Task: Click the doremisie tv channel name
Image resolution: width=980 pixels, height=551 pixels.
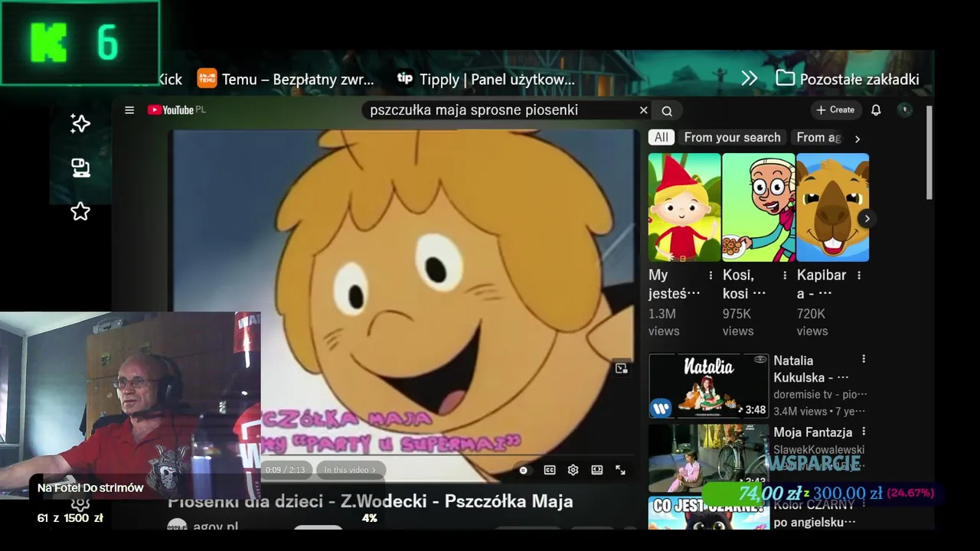Action: coord(820,395)
